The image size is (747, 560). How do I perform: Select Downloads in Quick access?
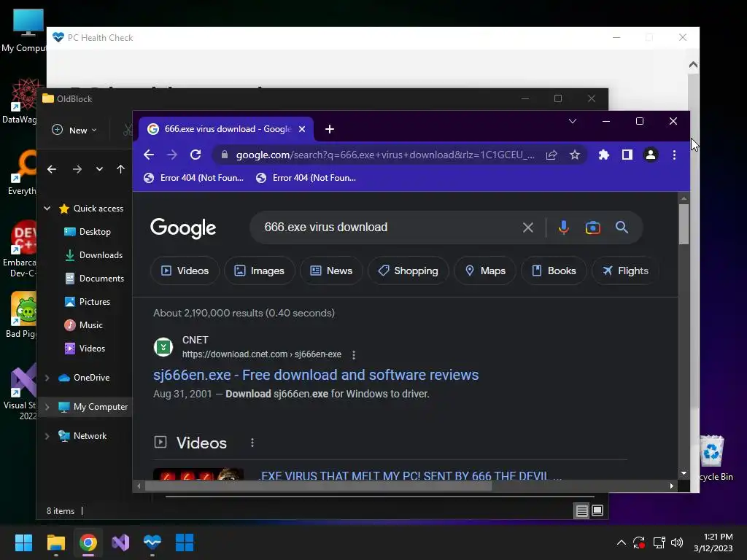[94, 255]
